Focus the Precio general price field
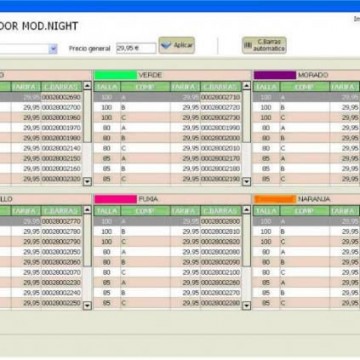360x360 pixels. 136,48
